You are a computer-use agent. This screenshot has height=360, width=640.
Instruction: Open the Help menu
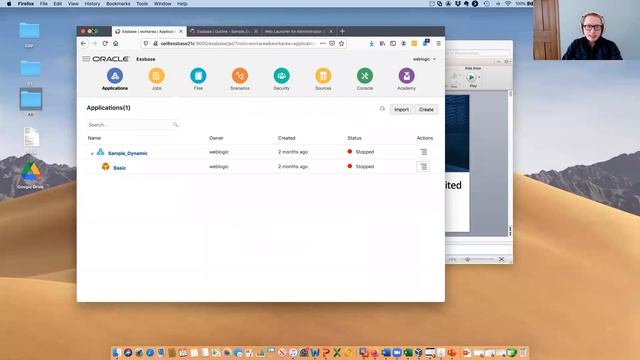coord(182,4)
